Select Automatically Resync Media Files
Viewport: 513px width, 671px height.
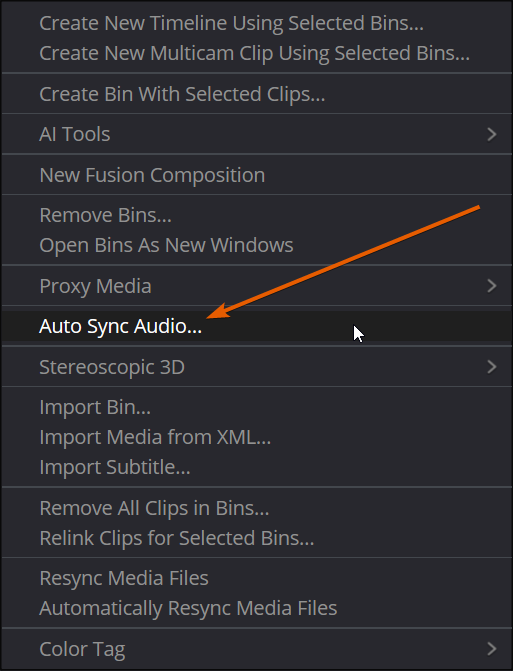coord(257,608)
